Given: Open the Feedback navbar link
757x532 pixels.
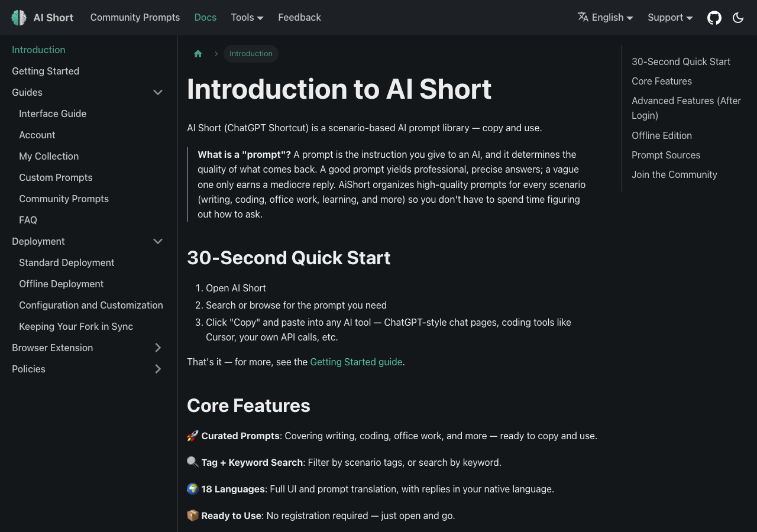Looking at the screenshot, I should point(299,18).
